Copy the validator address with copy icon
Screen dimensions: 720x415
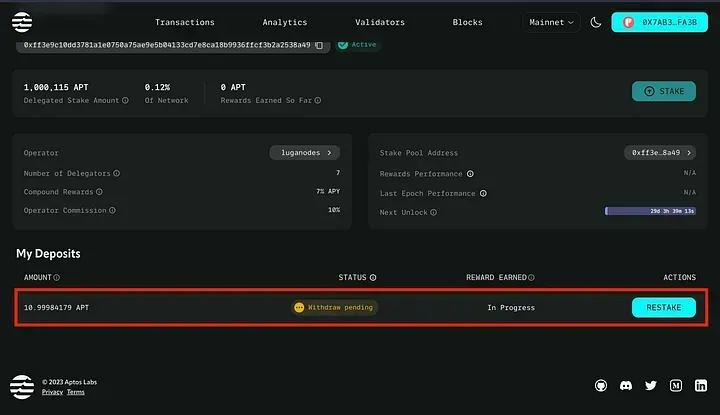pos(319,45)
